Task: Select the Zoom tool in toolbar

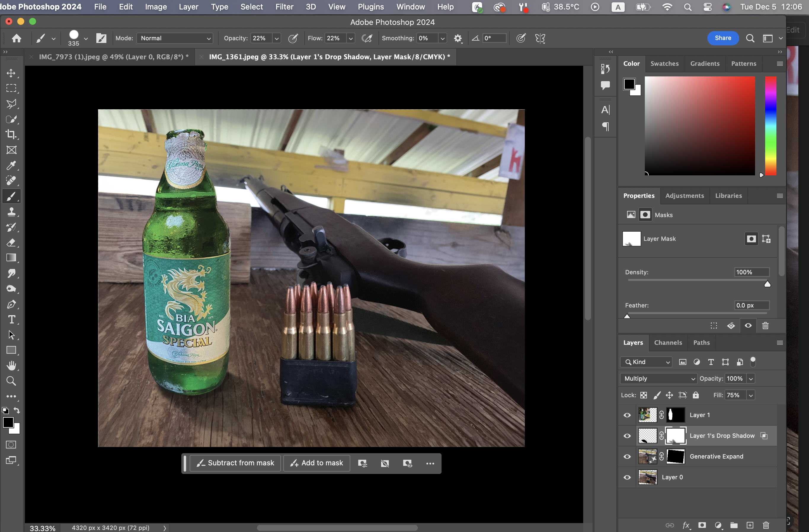Action: point(11,381)
